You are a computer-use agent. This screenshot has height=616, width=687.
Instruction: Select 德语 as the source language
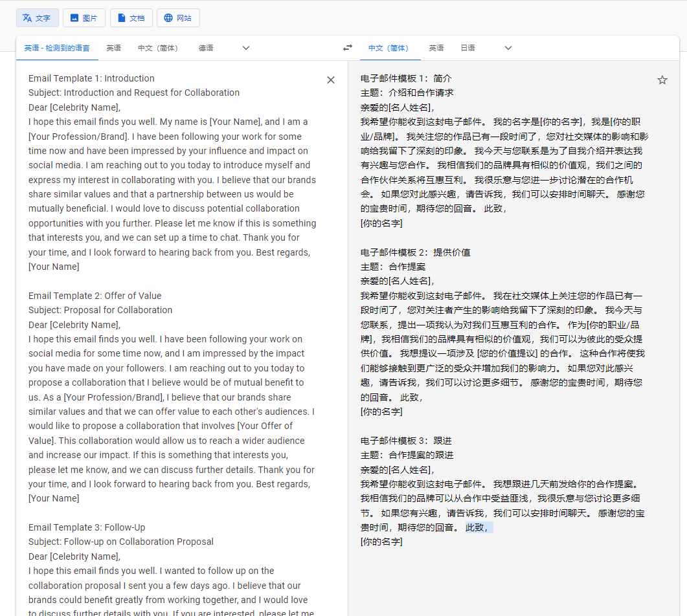coord(205,48)
